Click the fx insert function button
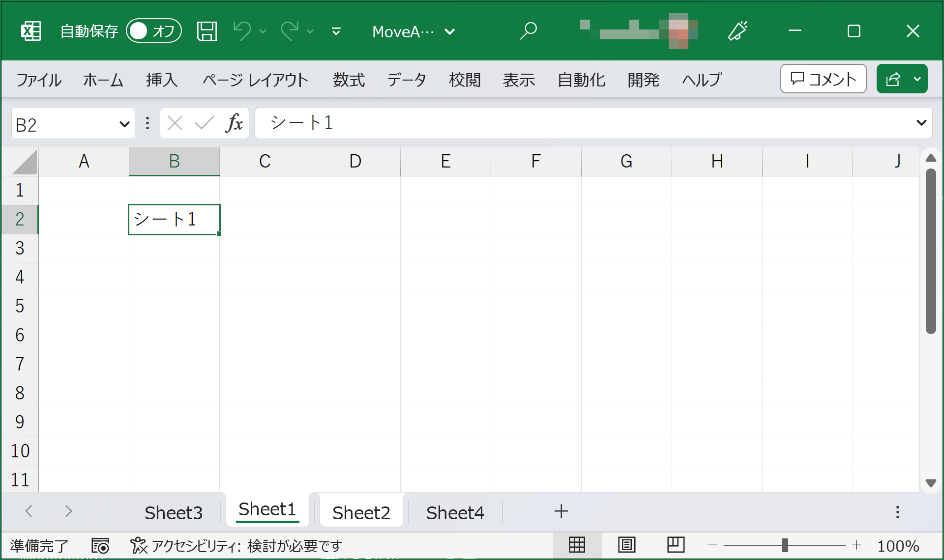944x560 pixels. click(235, 123)
